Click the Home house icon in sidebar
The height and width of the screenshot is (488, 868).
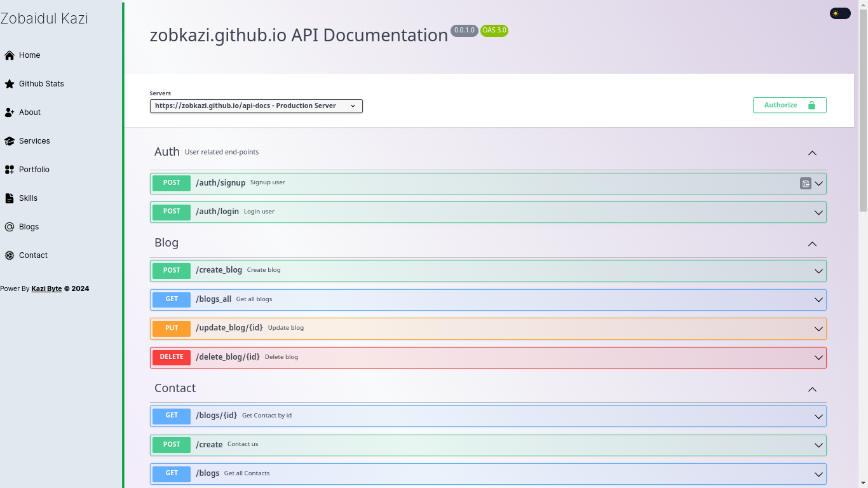[10, 55]
